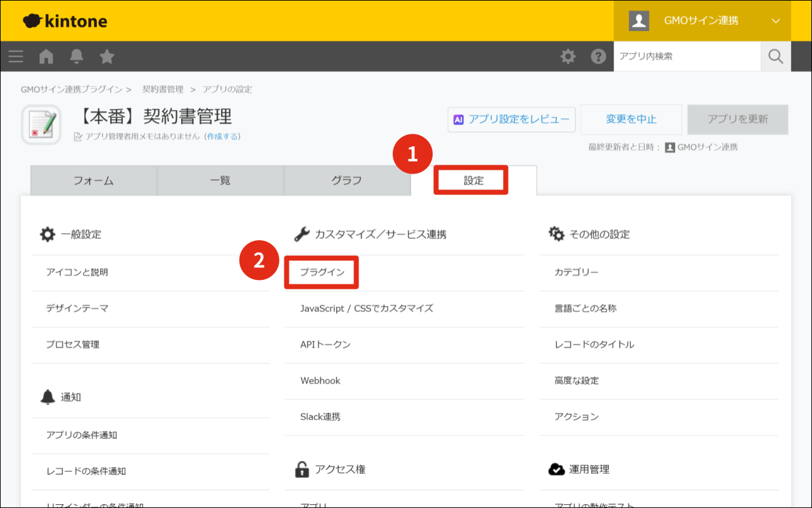Click the アプリを更新 button
The image size is (812, 508).
738,119
